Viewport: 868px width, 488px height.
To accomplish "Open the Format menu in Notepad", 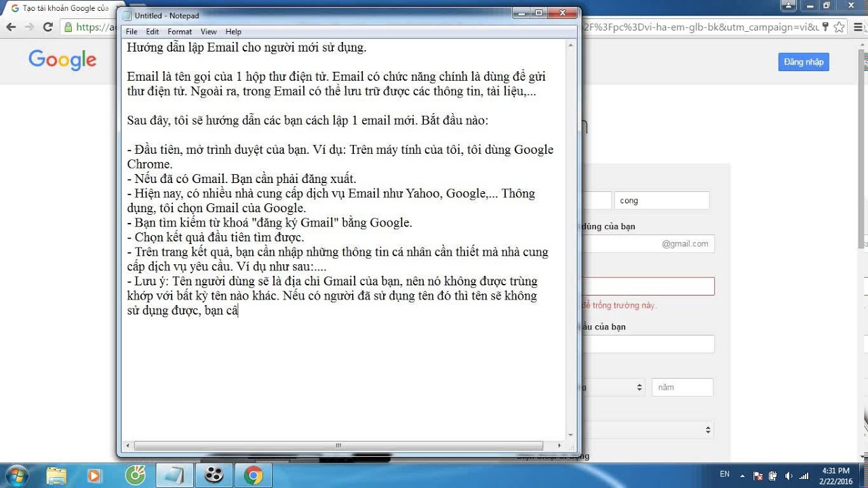I will 180,32.
